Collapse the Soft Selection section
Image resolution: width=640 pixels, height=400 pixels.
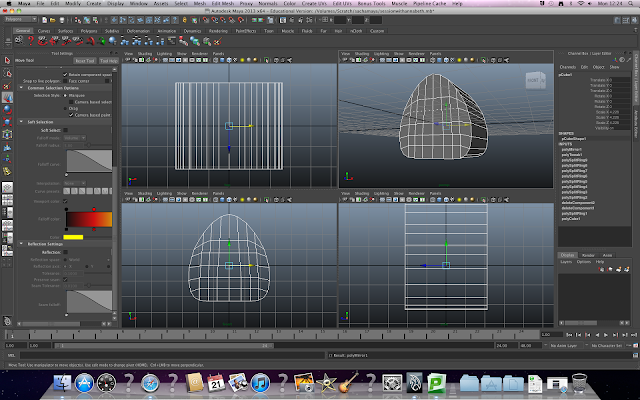[x=21, y=122]
